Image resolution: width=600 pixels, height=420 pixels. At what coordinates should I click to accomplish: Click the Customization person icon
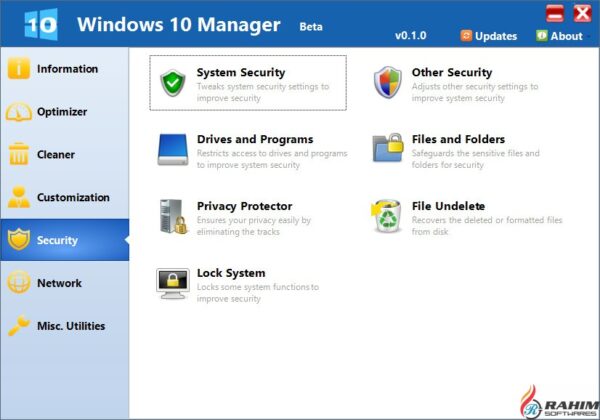[18, 197]
